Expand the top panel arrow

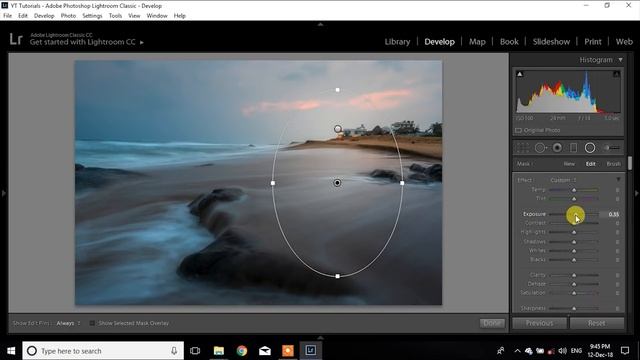pyautogui.click(x=320, y=24)
